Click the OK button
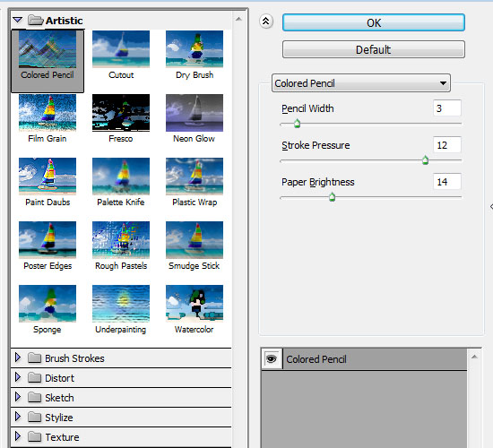 tap(374, 22)
